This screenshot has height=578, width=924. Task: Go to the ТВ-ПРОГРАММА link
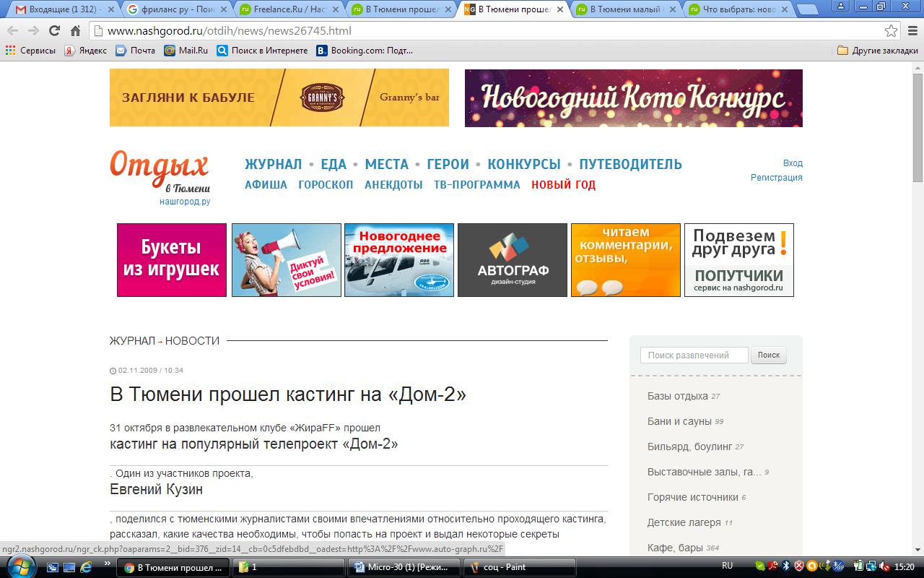click(x=477, y=184)
